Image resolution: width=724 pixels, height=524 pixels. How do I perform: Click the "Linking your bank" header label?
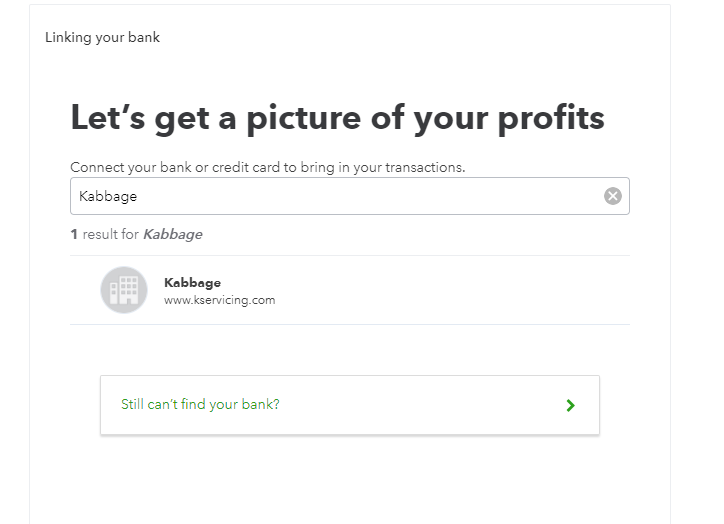pyautogui.click(x=102, y=38)
